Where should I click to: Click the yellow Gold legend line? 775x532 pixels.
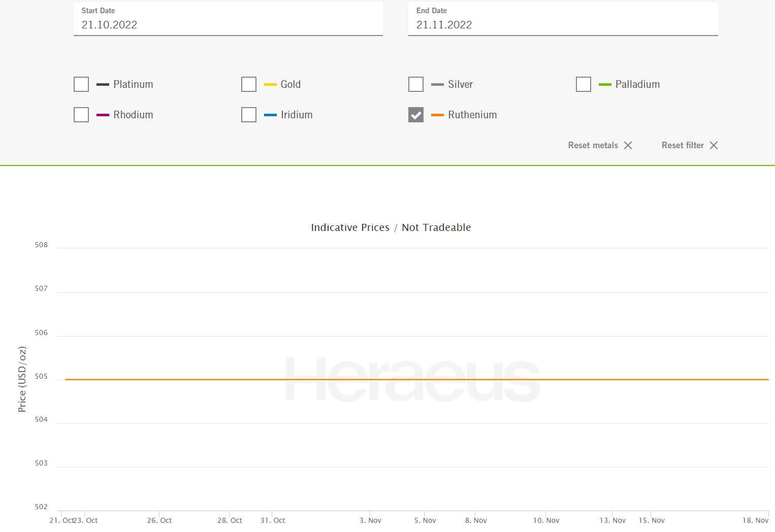click(270, 85)
